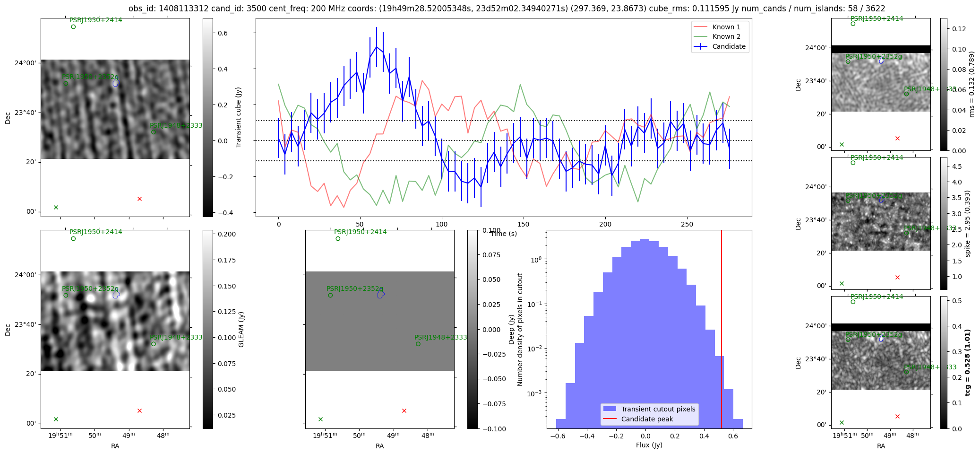This screenshot has width=980, height=454.
Task: Click PSRJ1950+2414 circle marker in the Deep panel
Action: coord(338,239)
